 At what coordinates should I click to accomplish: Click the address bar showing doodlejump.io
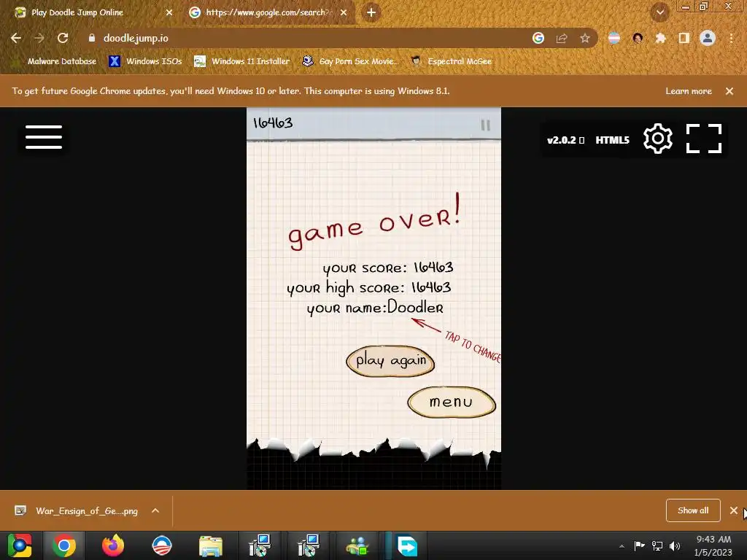point(305,38)
